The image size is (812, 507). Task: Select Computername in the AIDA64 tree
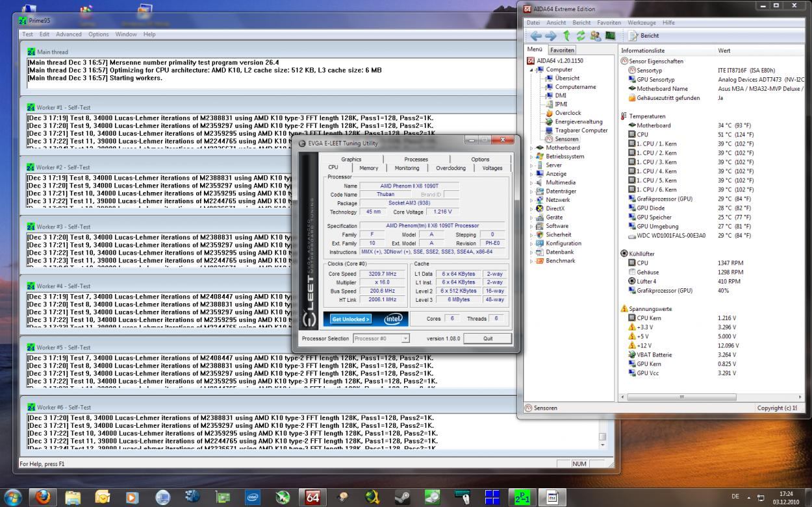(576, 87)
